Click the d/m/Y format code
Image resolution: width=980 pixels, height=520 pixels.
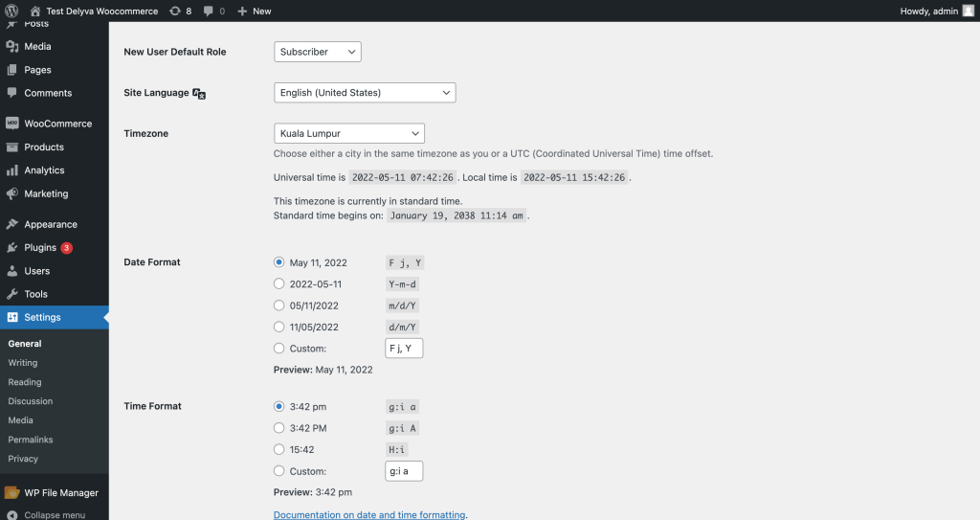(402, 328)
